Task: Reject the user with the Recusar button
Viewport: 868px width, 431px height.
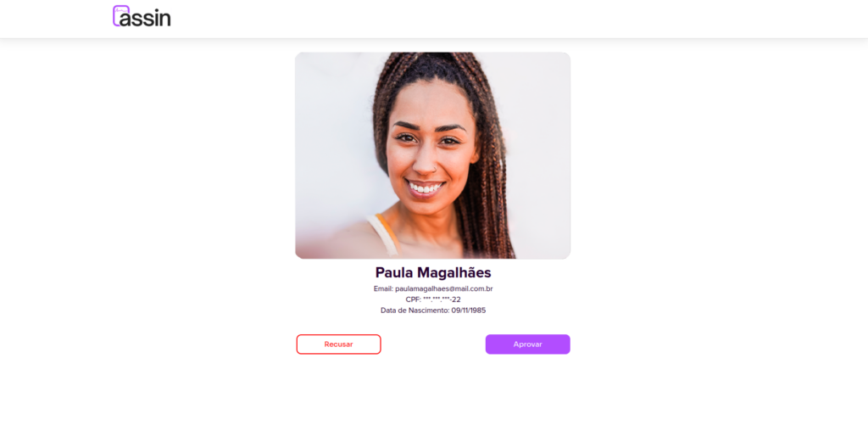Action: pos(339,344)
